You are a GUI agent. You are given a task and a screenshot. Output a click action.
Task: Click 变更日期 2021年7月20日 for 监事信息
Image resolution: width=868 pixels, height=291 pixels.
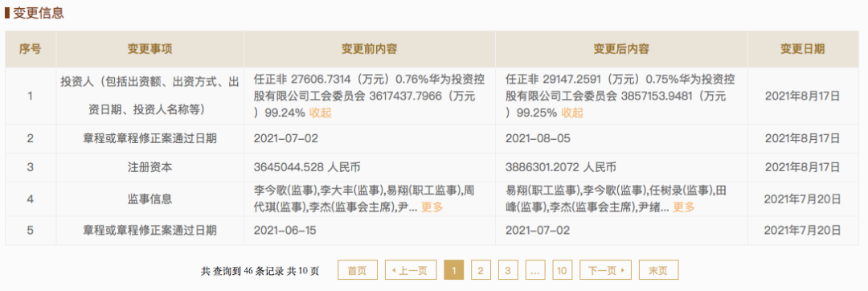803,199
